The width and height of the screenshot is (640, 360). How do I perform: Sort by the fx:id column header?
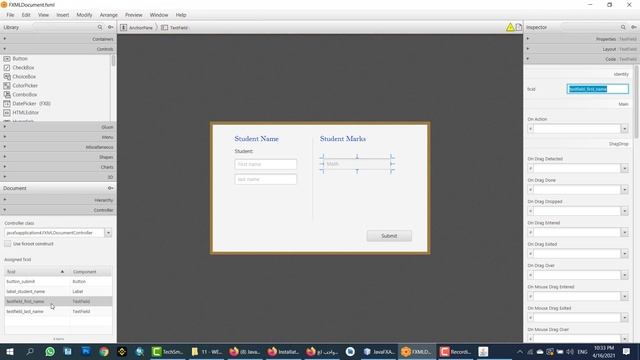click(x=37, y=272)
